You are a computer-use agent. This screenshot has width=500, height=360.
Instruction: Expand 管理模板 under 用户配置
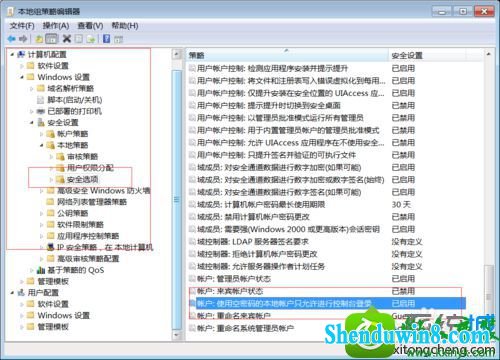point(22,326)
